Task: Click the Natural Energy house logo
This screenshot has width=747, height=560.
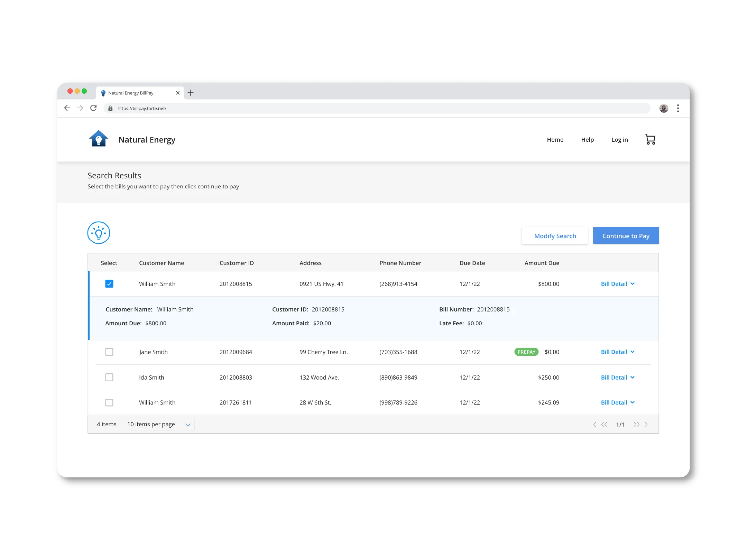Action: coord(99,139)
